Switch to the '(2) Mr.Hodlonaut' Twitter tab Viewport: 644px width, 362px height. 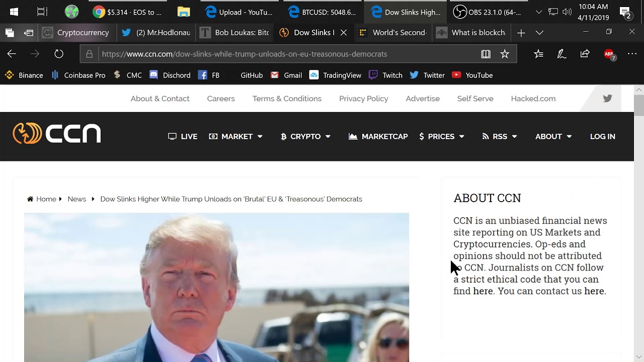tap(156, 33)
